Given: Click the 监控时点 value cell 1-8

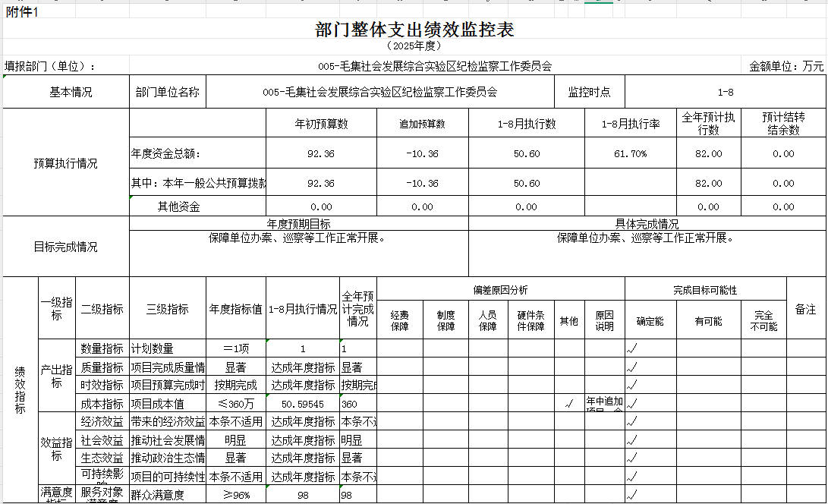Looking at the screenshot, I should coord(725,93).
